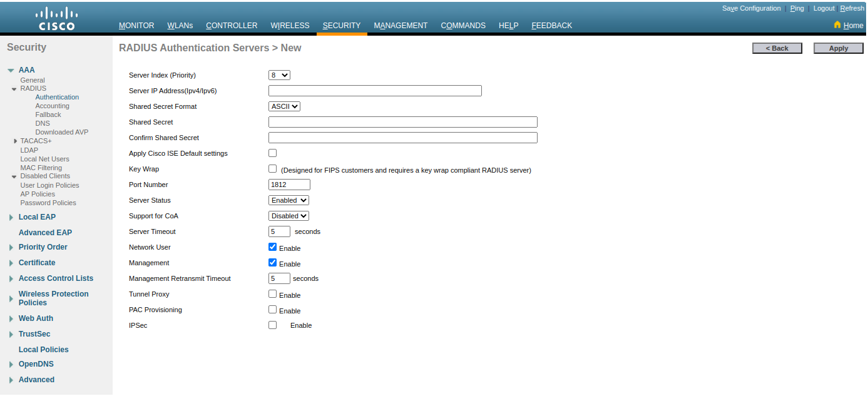868x396 pixels.
Task: Click the Confirm Shared Secret field
Action: click(x=403, y=138)
